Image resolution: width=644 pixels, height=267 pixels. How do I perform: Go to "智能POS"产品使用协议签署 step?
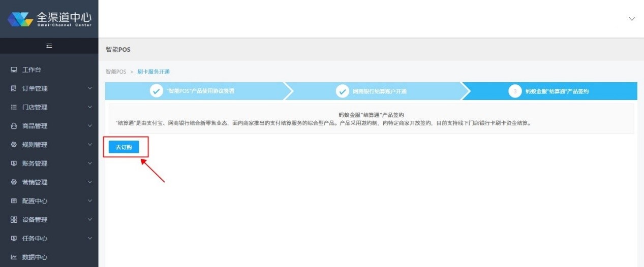[x=195, y=91]
